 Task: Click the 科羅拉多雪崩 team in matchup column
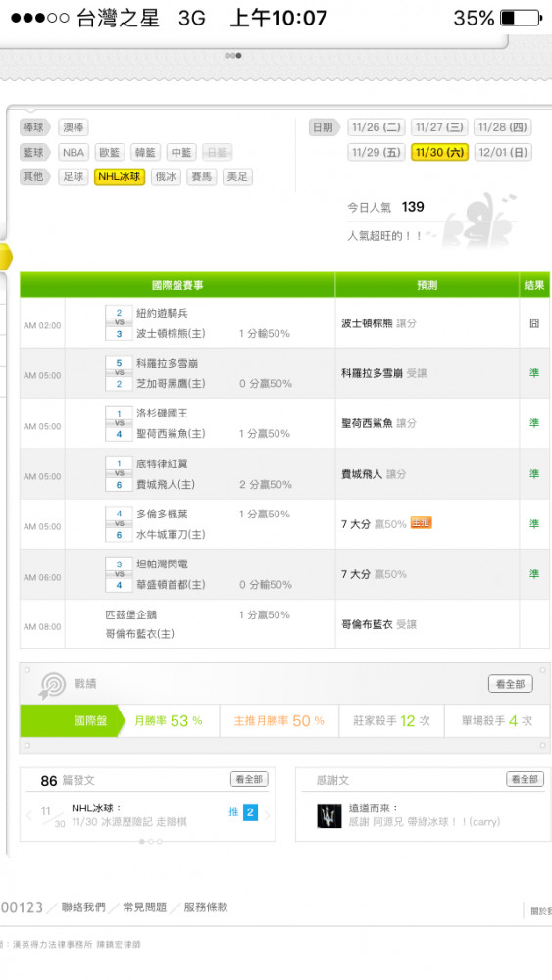[x=167, y=364]
